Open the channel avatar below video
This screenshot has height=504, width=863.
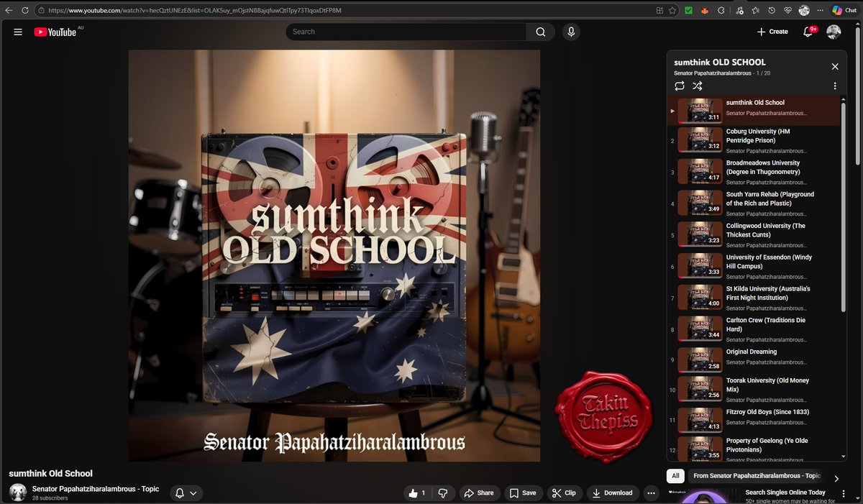18,492
